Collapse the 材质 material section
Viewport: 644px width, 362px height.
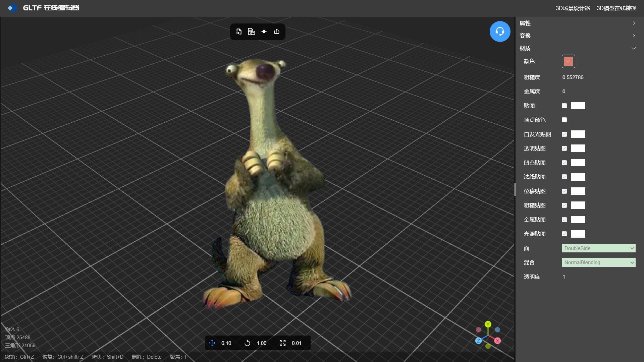[x=578, y=48]
